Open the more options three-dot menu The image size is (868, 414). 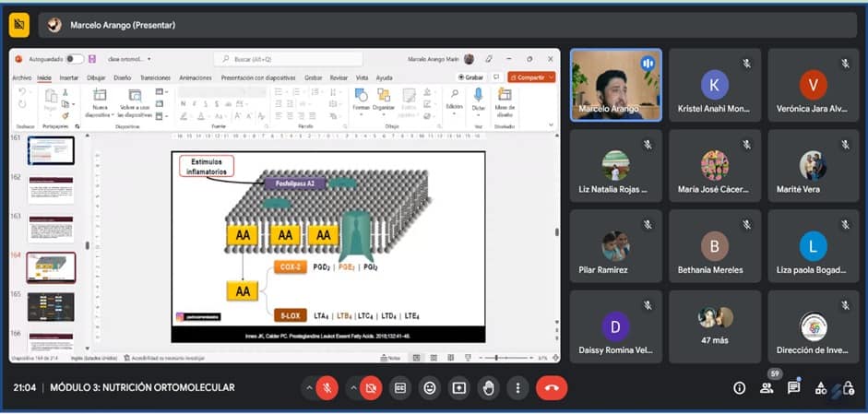(x=517, y=388)
